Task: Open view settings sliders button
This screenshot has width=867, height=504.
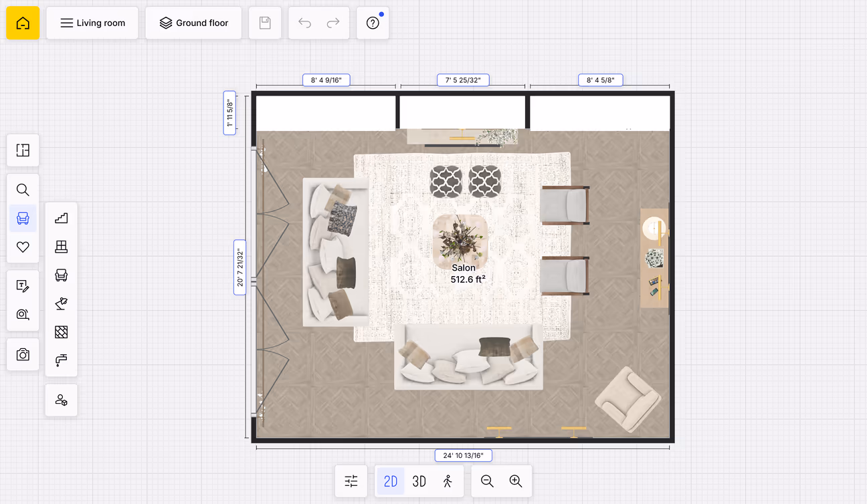Action: point(351,481)
